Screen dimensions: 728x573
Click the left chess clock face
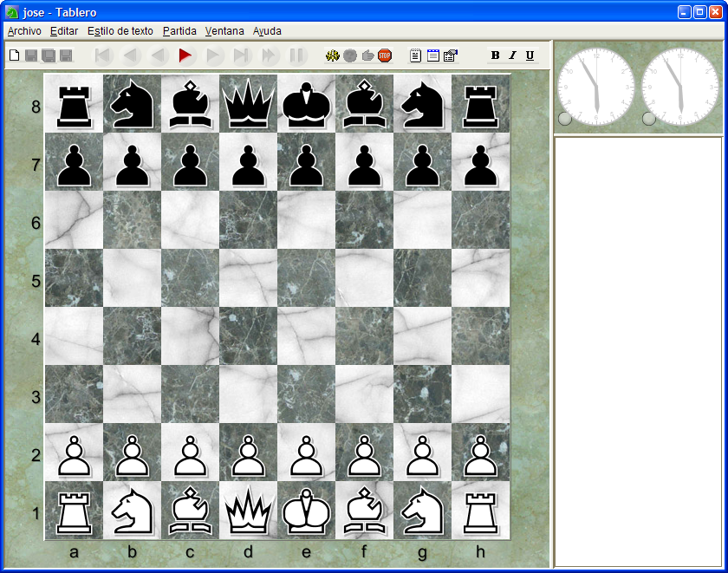tap(596, 87)
